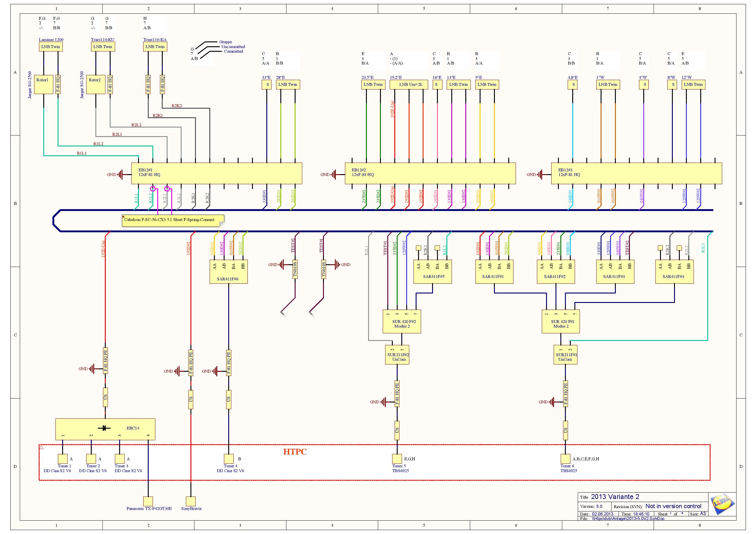Screen dimensions: 756x534
Task: Click the Panasonic TX-P42GT30E output box
Action: point(148,501)
